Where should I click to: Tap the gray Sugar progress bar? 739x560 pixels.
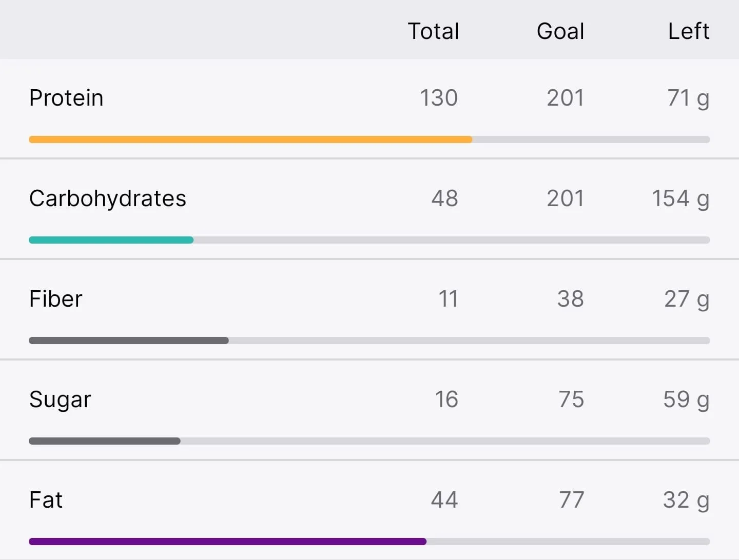(369, 441)
